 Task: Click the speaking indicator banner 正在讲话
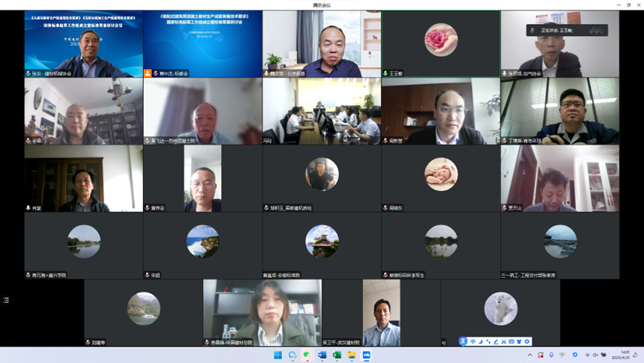click(567, 31)
